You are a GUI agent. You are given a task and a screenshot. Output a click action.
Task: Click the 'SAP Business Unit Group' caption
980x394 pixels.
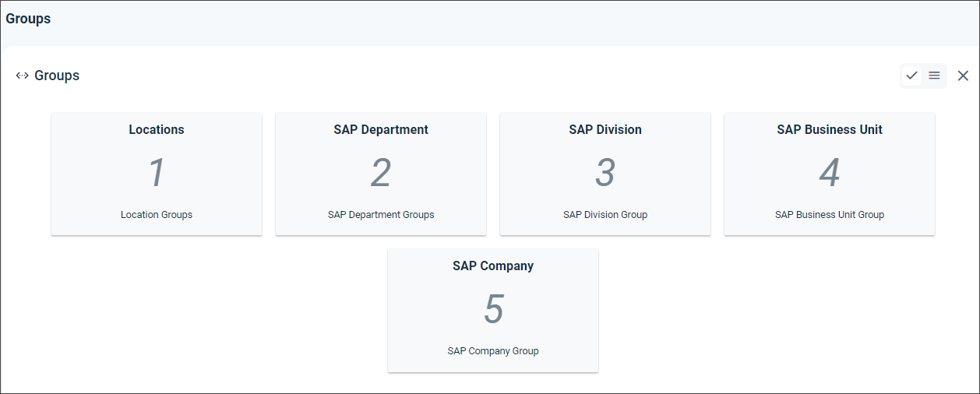pos(830,215)
